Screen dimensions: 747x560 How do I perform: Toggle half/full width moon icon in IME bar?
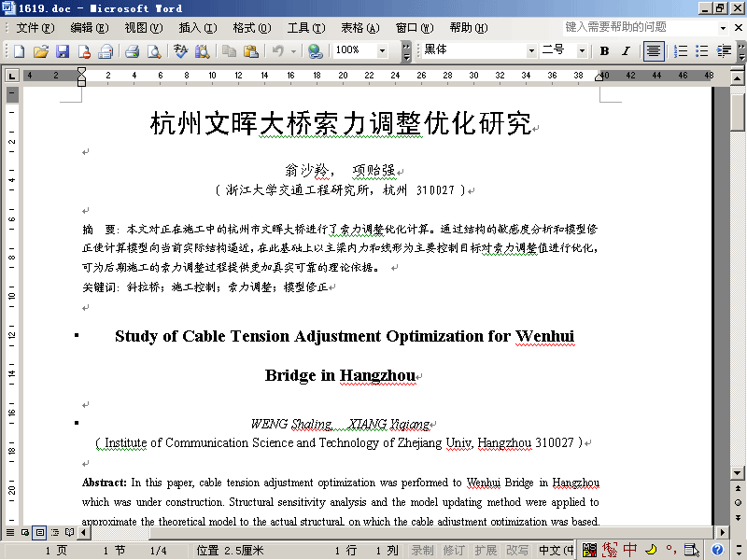pos(651,550)
